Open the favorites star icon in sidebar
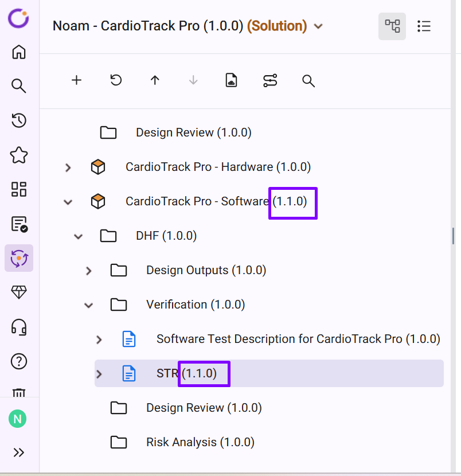Screen dimensions: 461x476 [19, 155]
